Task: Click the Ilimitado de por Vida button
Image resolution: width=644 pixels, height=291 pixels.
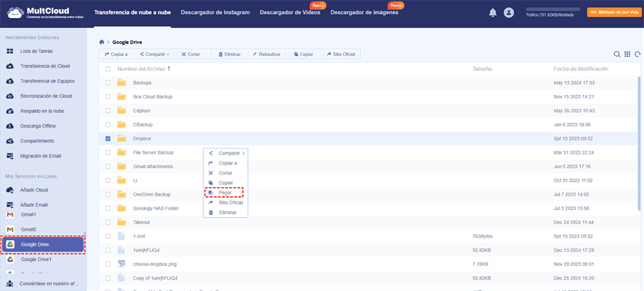Action: pyautogui.click(x=615, y=12)
